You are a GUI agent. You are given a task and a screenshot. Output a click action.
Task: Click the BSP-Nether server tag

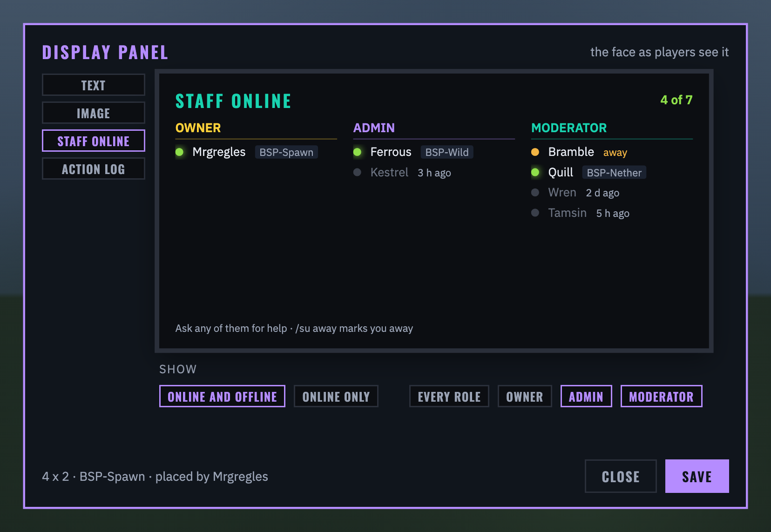pyautogui.click(x=614, y=173)
